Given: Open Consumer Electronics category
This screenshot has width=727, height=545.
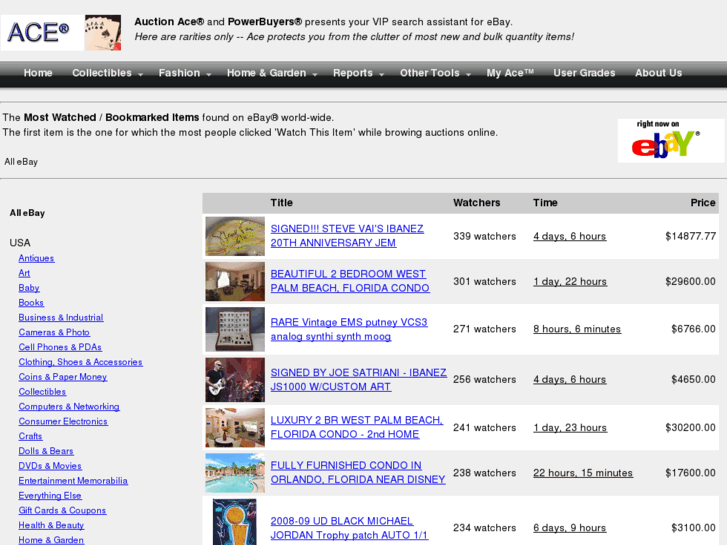Looking at the screenshot, I should point(63,421).
